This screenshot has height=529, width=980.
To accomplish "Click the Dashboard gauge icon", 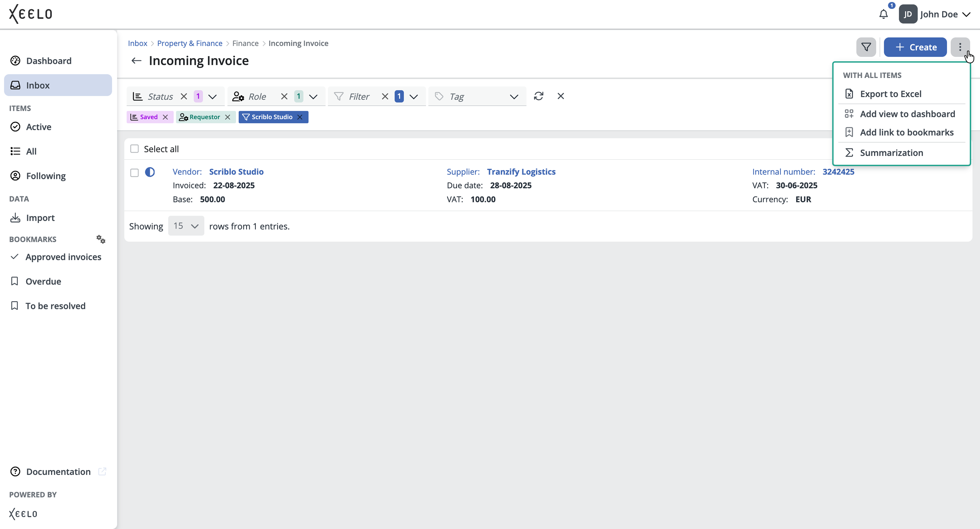I will pyautogui.click(x=15, y=60).
